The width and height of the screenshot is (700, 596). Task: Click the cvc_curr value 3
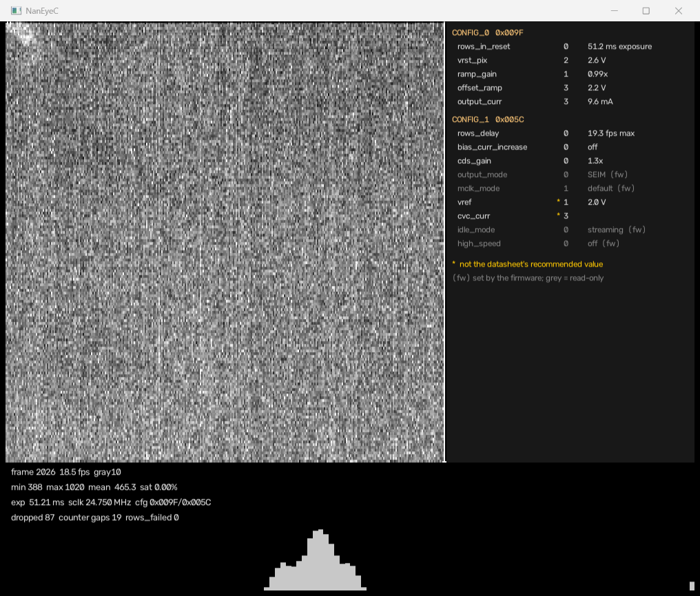(566, 216)
